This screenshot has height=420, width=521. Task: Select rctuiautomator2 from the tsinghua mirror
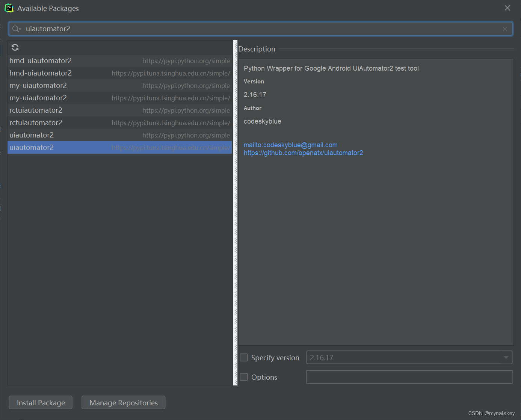tap(36, 123)
